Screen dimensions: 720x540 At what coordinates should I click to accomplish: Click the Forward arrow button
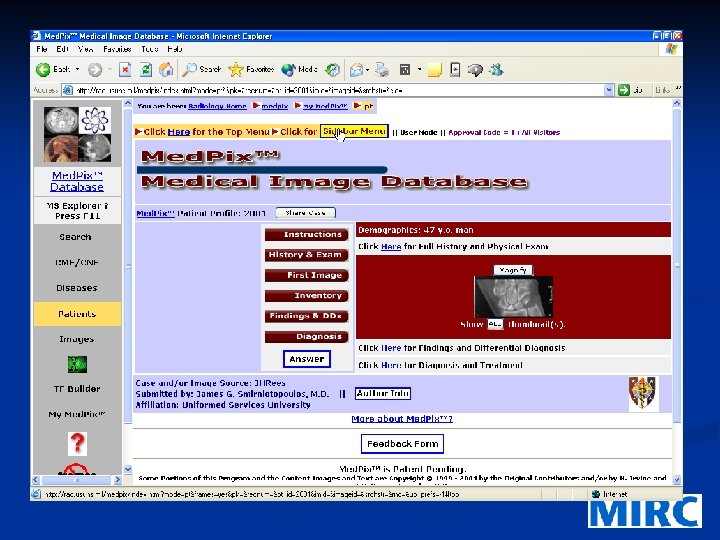click(x=95, y=70)
